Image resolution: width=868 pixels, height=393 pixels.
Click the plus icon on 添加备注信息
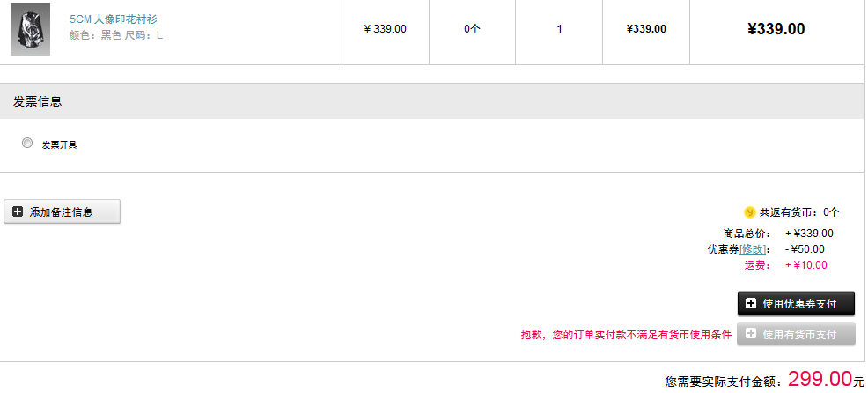18,211
